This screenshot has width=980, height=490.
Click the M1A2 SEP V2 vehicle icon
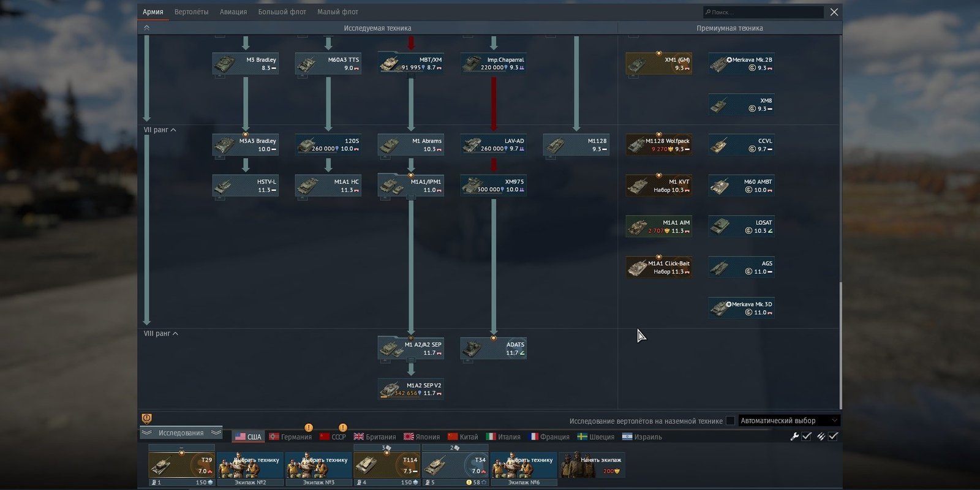click(x=410, y=390)
